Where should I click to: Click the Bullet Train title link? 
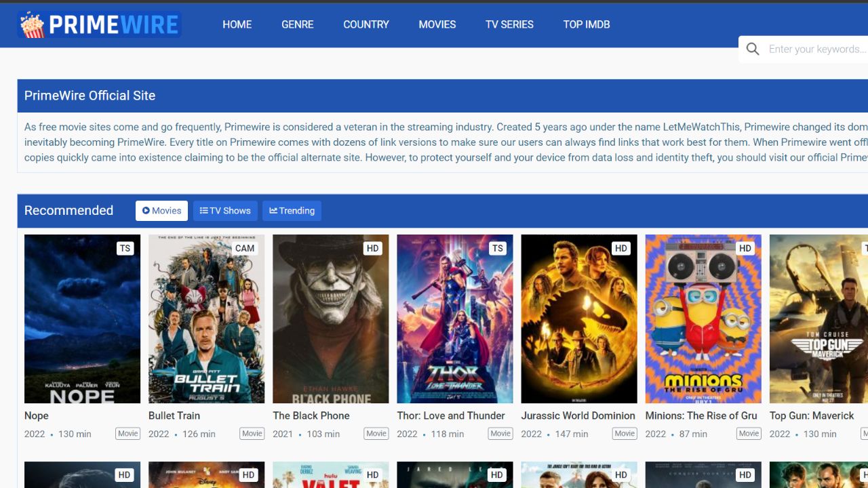point(174,415)
